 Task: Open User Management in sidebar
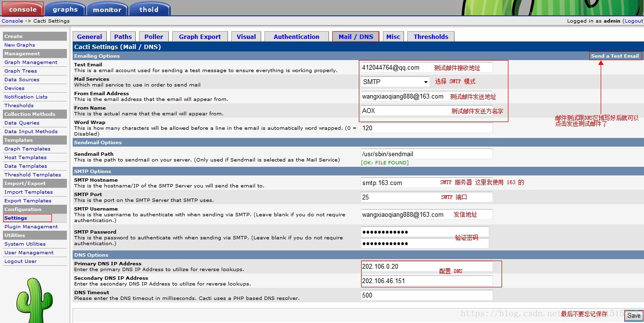click(x=29, y=253)
